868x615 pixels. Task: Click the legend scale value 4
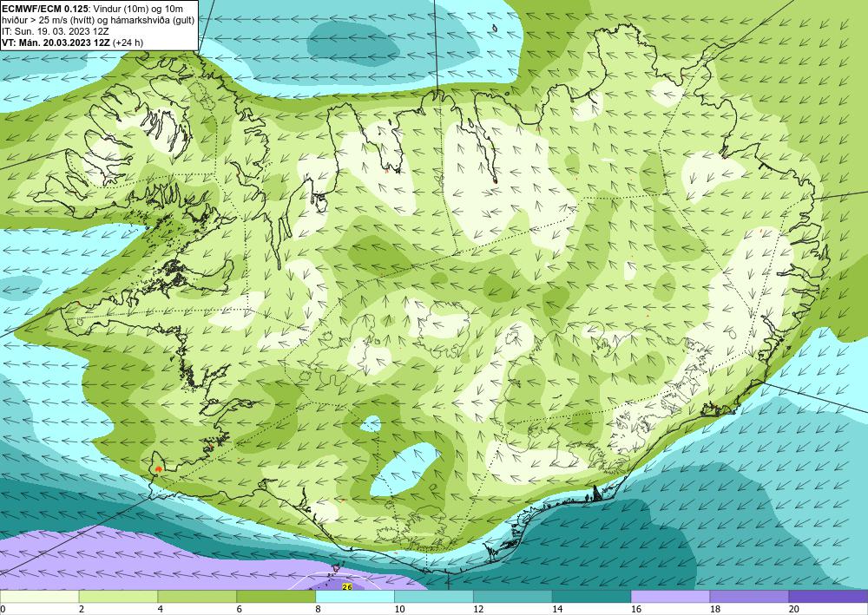[x=161, y=610]
